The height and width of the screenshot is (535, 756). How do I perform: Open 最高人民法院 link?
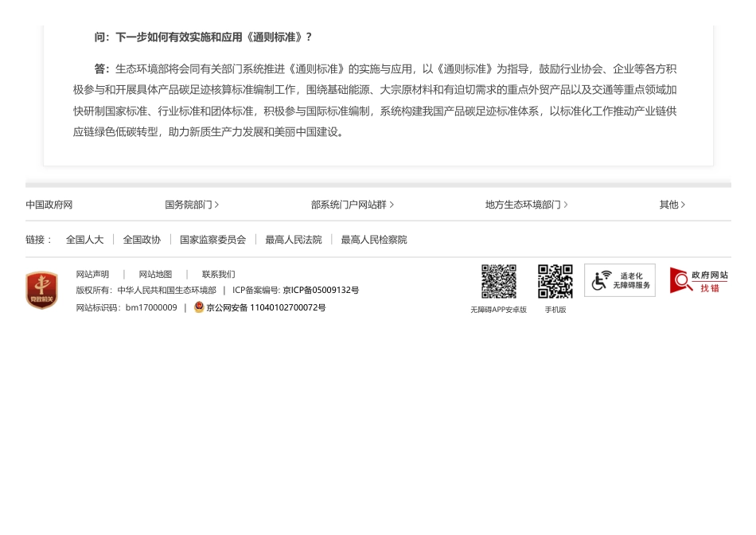(x=294, y=240)
